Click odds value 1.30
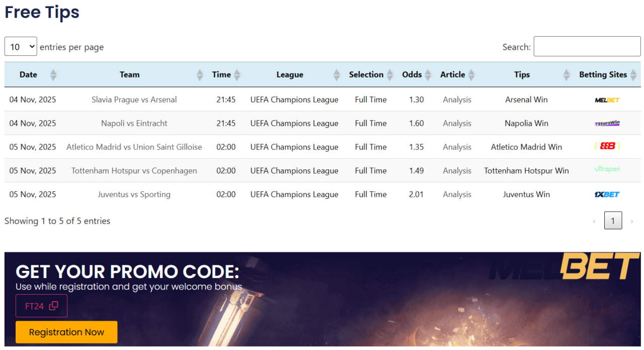The width and height of the screenshot is (644, 350). [x=416, y=100]
